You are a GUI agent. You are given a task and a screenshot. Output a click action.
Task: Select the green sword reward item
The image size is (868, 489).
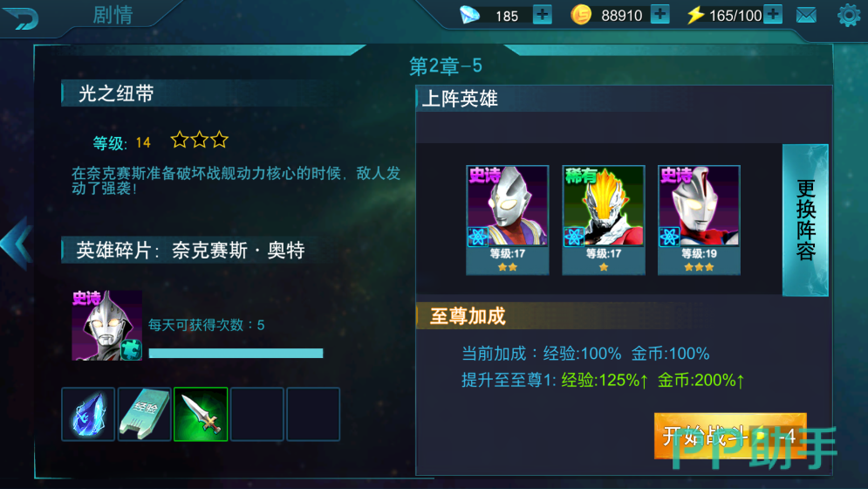(201, 414)
